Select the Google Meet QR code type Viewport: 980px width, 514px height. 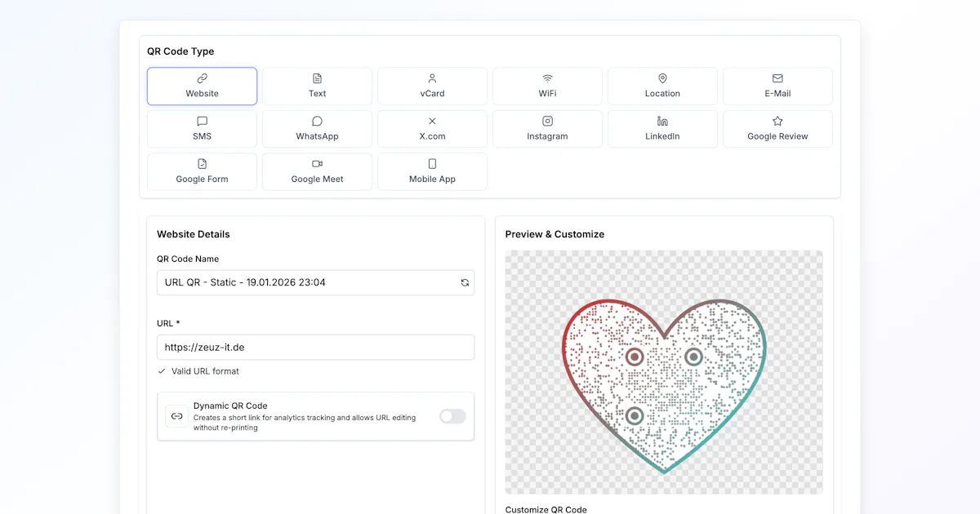coord(317,171)
